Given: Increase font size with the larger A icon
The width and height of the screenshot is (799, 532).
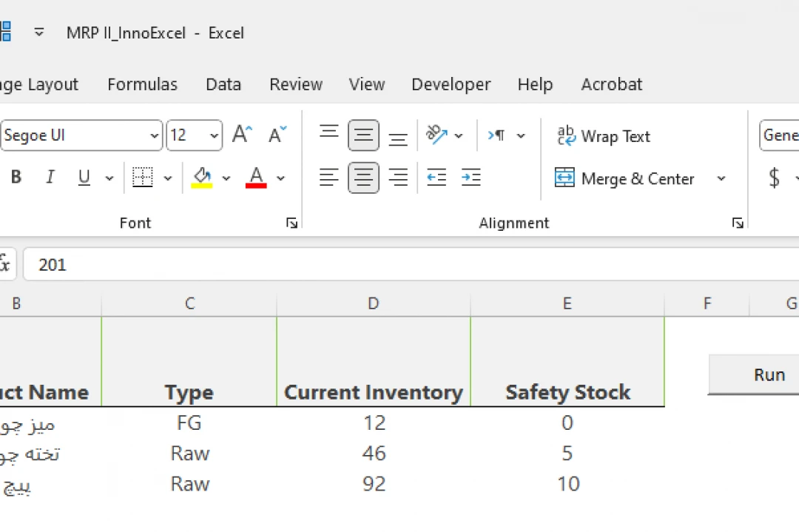Looking at the screenshot, I should (242, 135).
